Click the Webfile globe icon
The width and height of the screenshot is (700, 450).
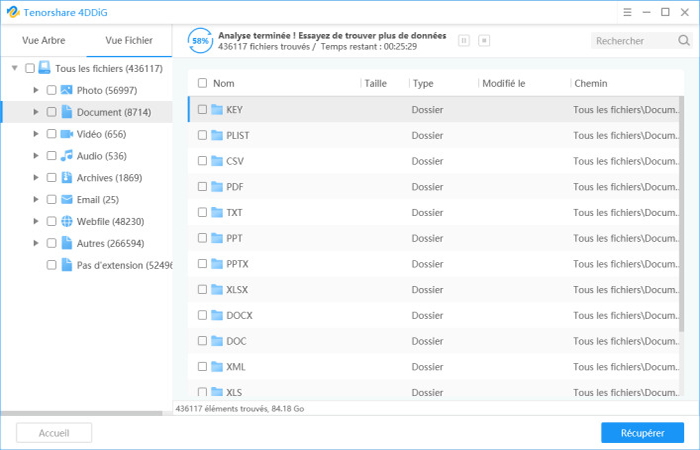tap(67, 221)
